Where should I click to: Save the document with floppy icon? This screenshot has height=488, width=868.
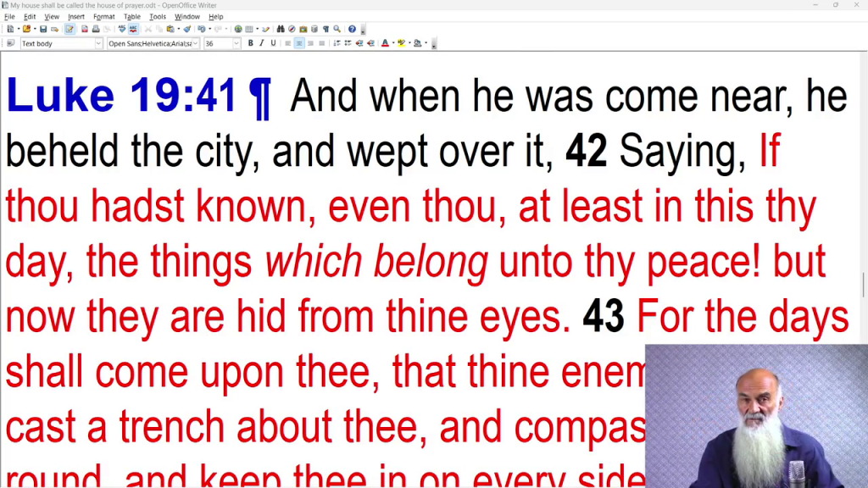click(43, 29)
